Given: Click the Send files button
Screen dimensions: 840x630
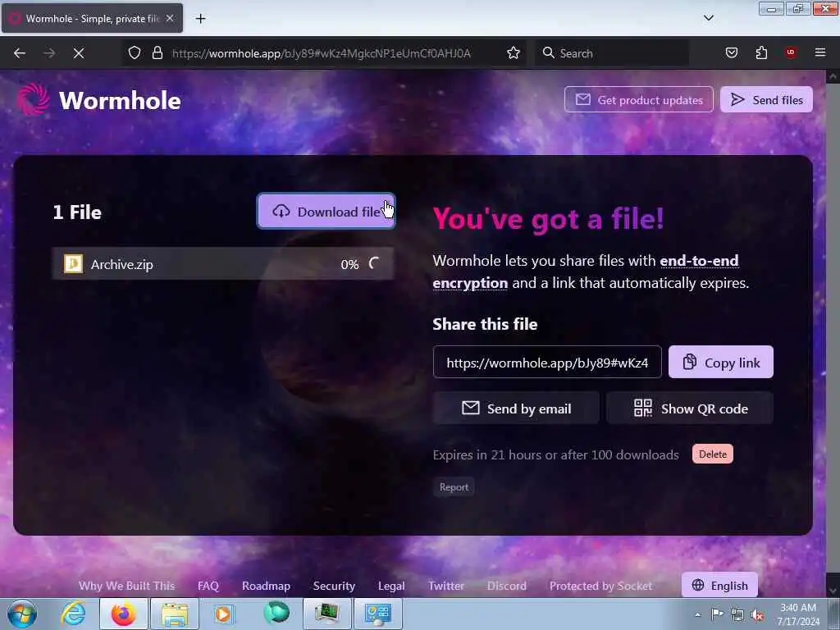Looking at the screenshot, I should click(766, 99).
